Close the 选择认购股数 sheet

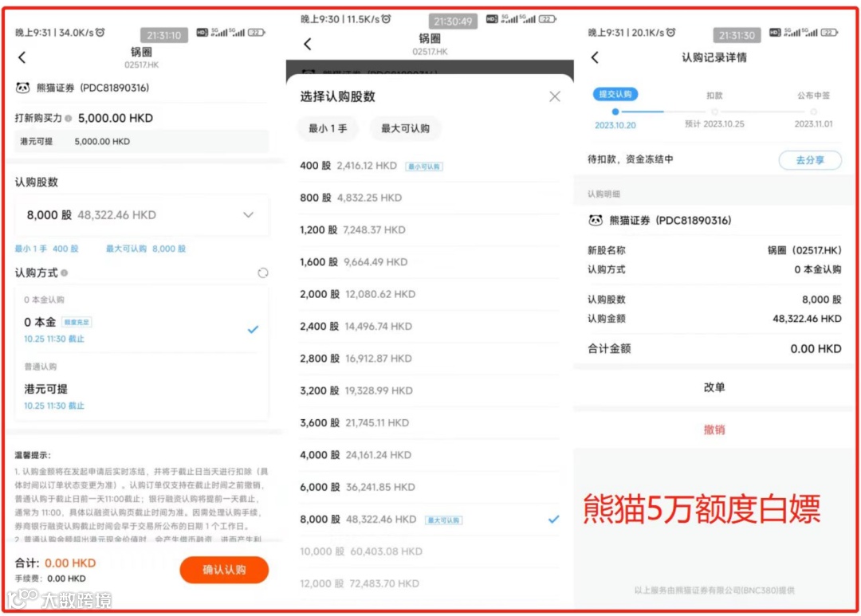pos(555,96)
